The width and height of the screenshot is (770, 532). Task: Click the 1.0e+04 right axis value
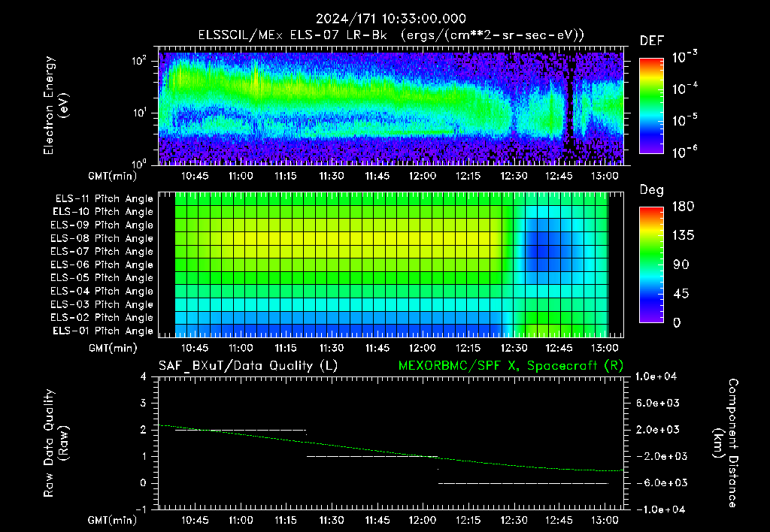tap(656, 376)
